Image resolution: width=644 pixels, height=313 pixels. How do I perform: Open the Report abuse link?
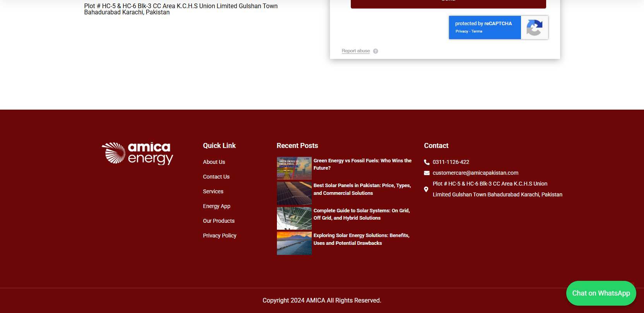click(355, 51)
